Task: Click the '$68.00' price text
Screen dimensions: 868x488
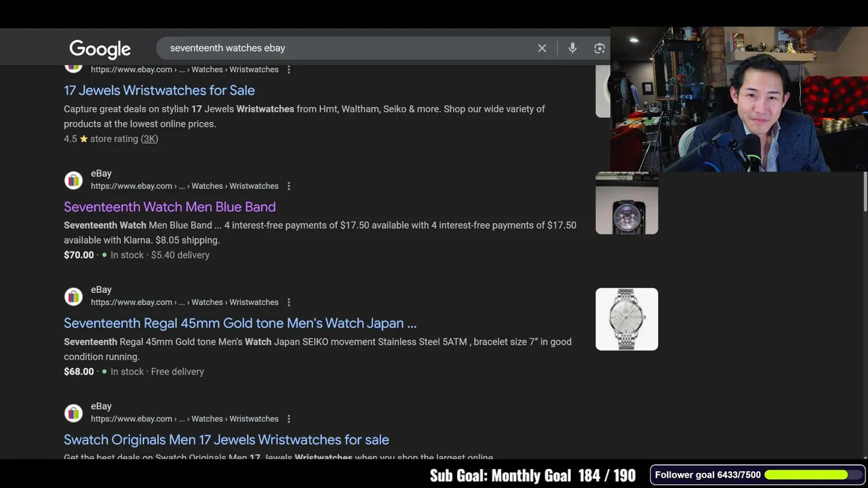Action: pos(79,372)
